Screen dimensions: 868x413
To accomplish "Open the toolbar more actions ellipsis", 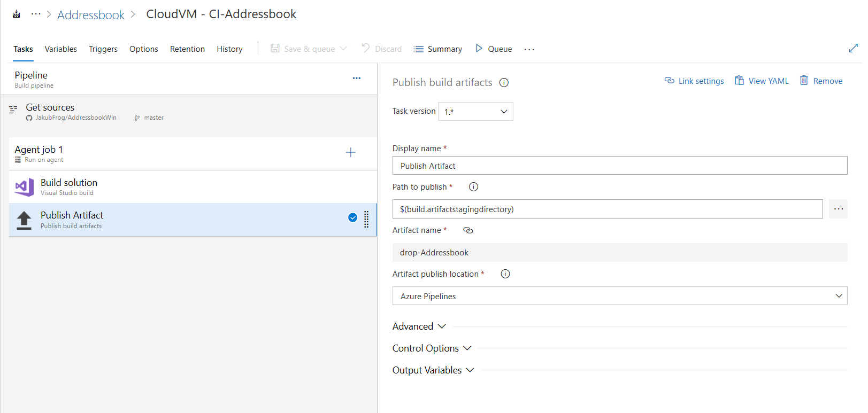I will pyautogui.click(x=529, y=49).
